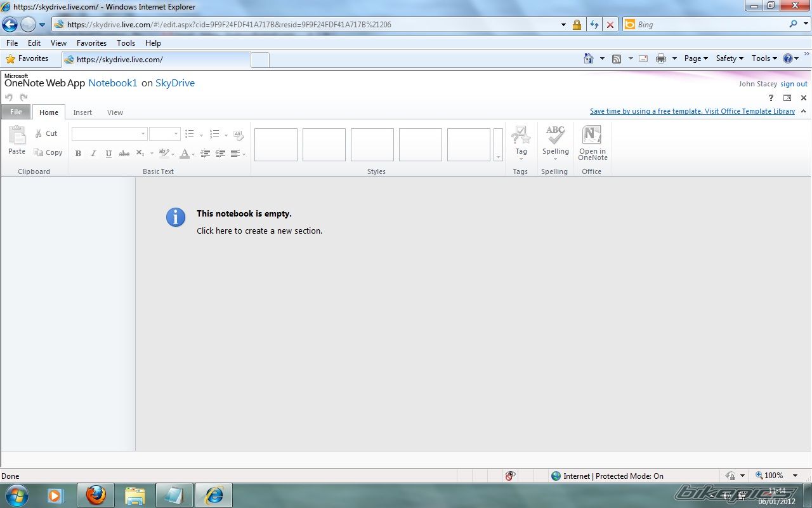Open the font color dropdown arrow
Image resolution: width=812 pixels, height=508 pixels.
click(x=194, y=154)
